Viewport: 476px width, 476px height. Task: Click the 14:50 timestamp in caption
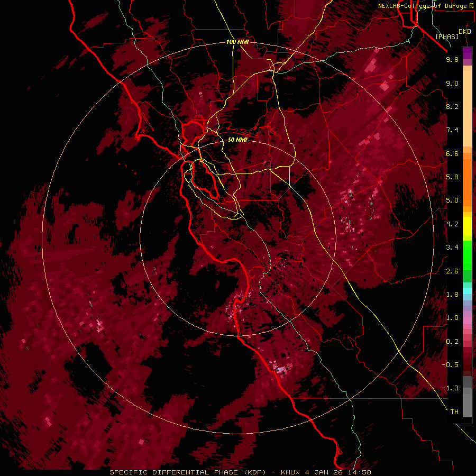click(x=360, y=472)
